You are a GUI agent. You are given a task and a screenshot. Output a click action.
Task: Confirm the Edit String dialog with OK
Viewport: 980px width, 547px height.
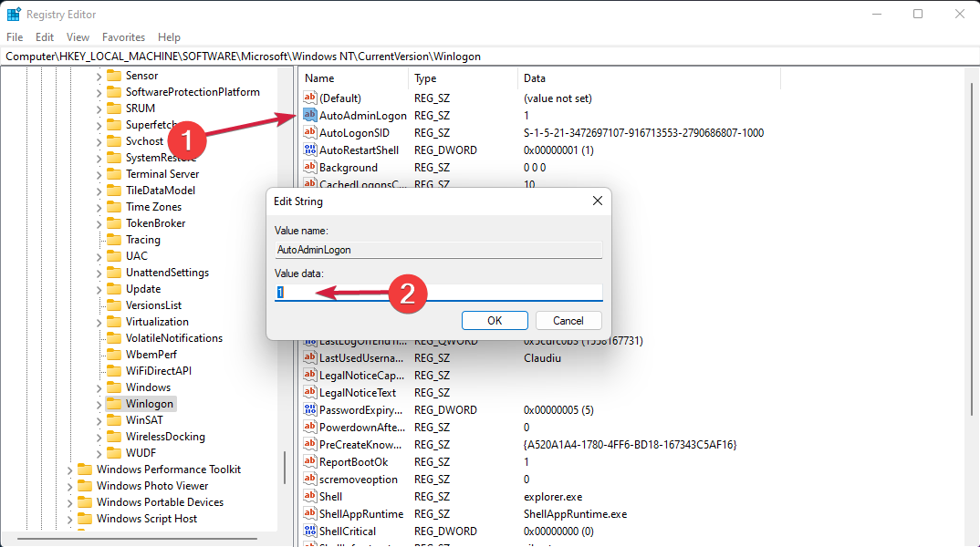coord(495,320)
